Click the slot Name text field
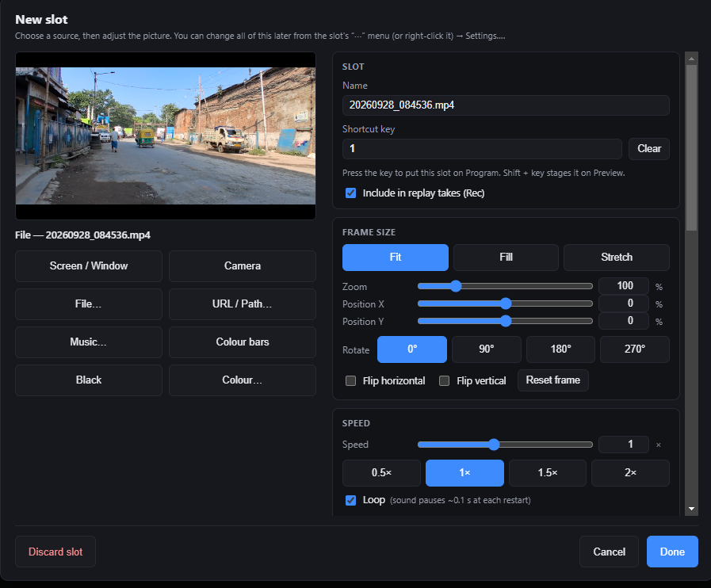Image resolution: width=711 pixels, height=588 pixels. (506, 105)
